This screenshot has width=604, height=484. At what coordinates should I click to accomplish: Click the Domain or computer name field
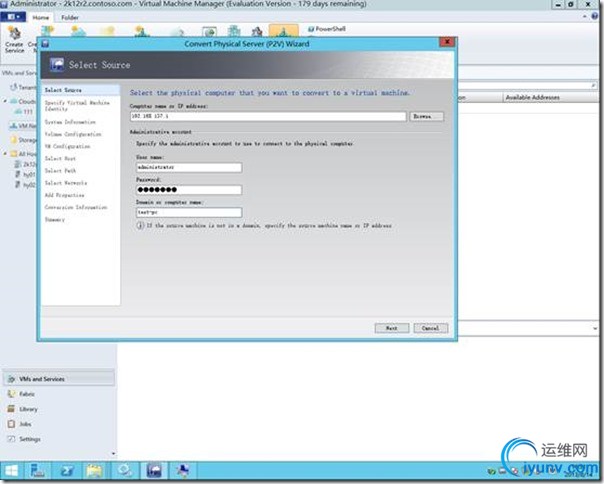click(x=189, y=212)
